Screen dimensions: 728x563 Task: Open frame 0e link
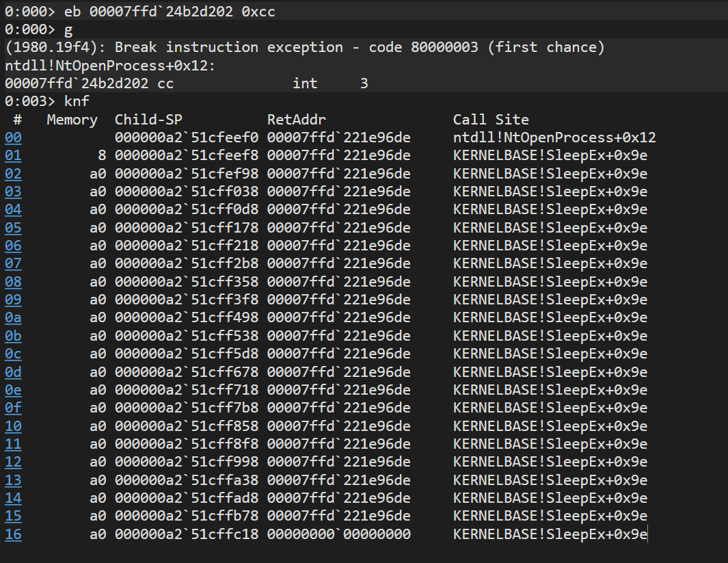pyautogui.click(x=13, y=390)
